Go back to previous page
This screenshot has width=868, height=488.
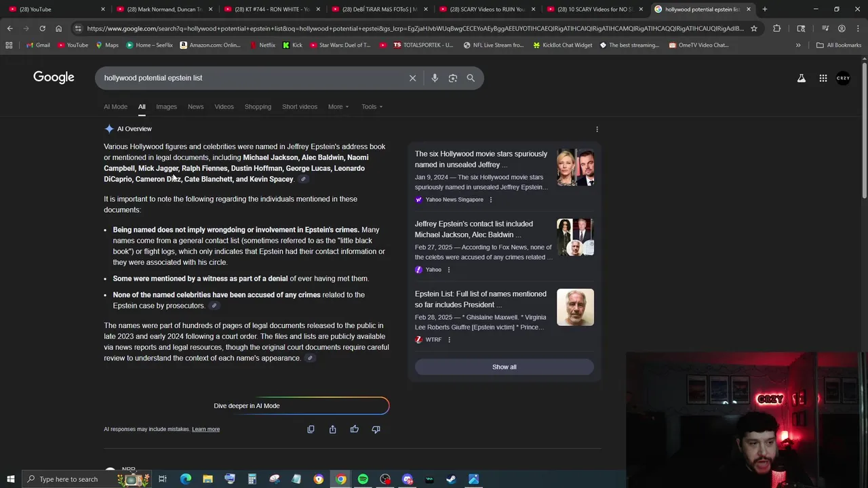click(9, 28)
